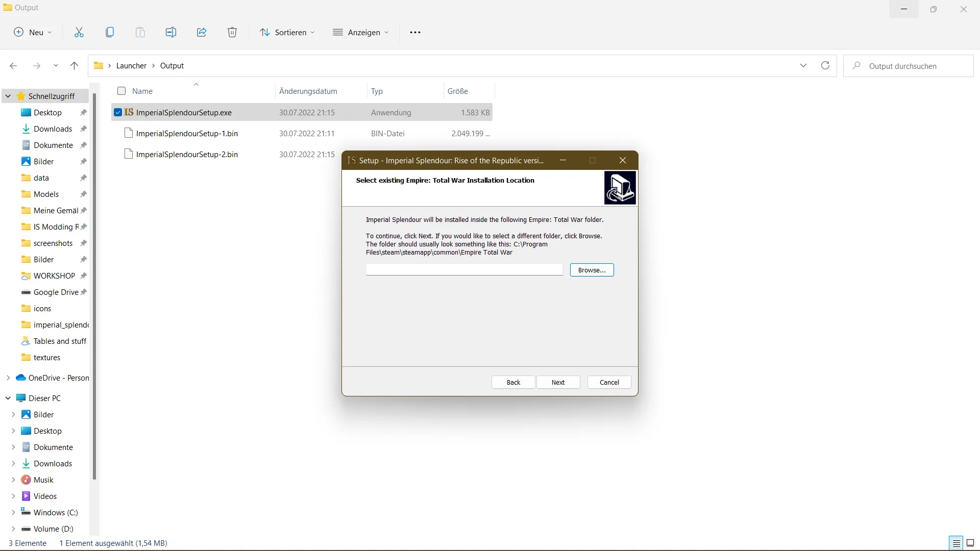Toggle the select-all checkbox by Name
The height and width of the screenshot is (551, 980).
121,91
